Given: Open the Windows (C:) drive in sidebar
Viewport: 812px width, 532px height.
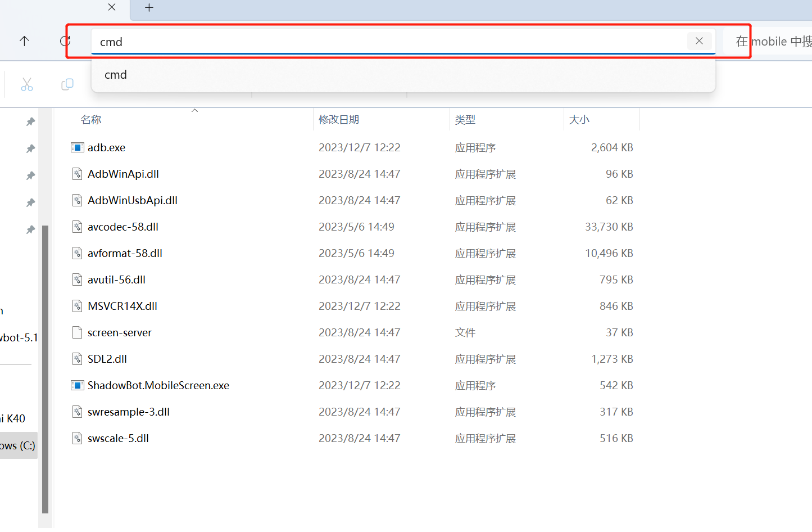Looking at the screenshot, I should (19, 445).
